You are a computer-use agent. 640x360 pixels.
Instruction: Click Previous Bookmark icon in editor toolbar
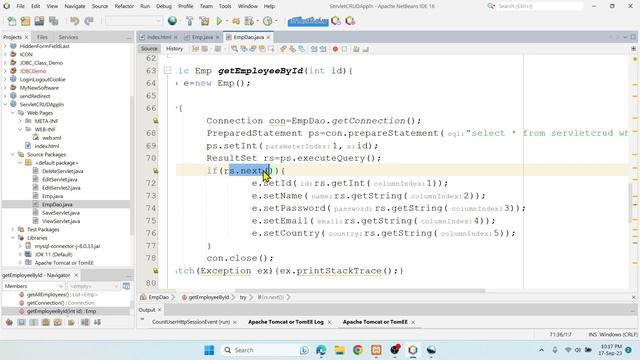pyautogui.click(x=283, y=49)
